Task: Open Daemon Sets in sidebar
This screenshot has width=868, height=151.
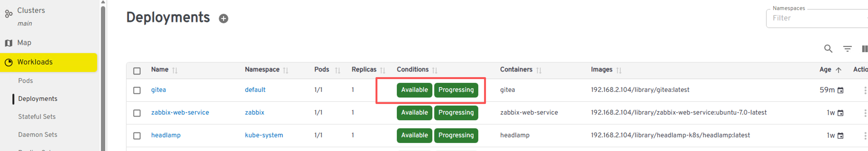Action: [x=38, y=134]
